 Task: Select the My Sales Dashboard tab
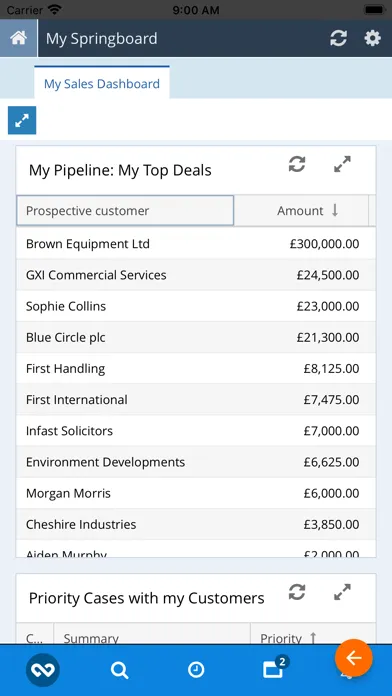102,83
